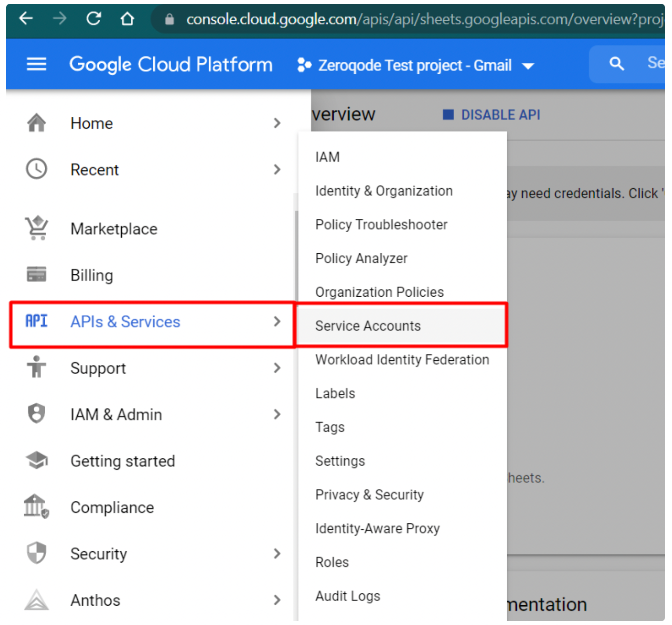The image size is (672, 625).
Task: Expand the Security submenu chevron
Action: pos(278,553)
